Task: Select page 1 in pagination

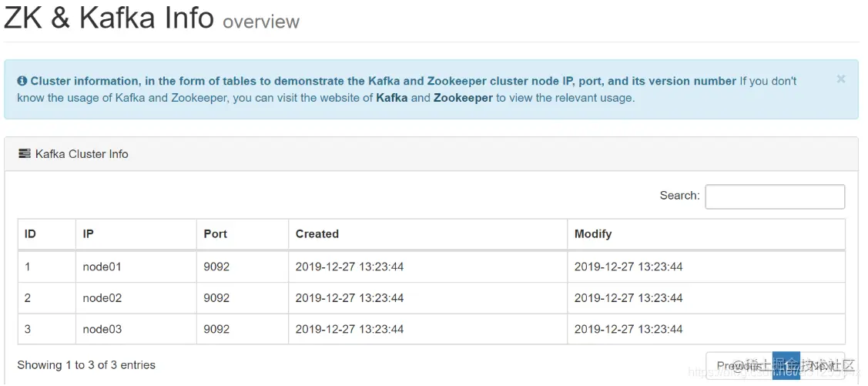Action: click(786, 366)
